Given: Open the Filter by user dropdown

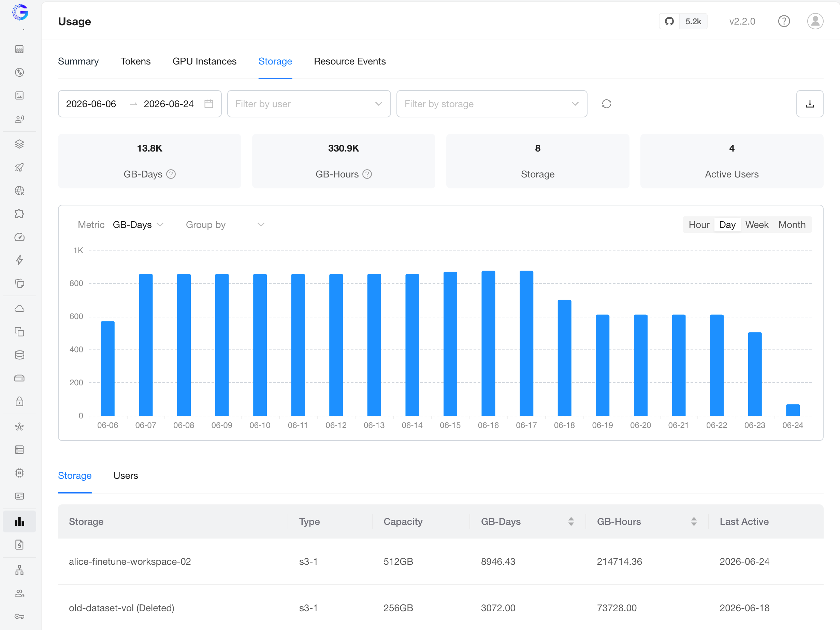Looking at the screenshot, I should click(x=309, y=104).
